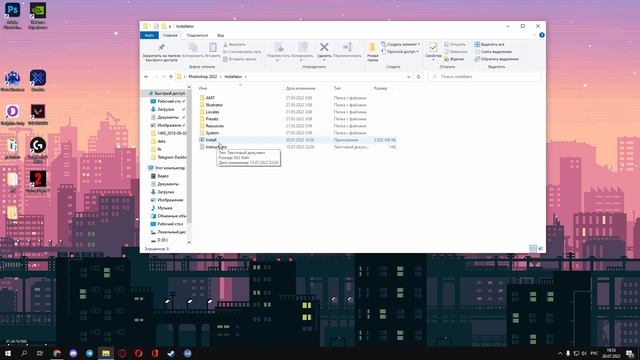
Task: Click the Search Installator input field
Action: click(485, 76)
